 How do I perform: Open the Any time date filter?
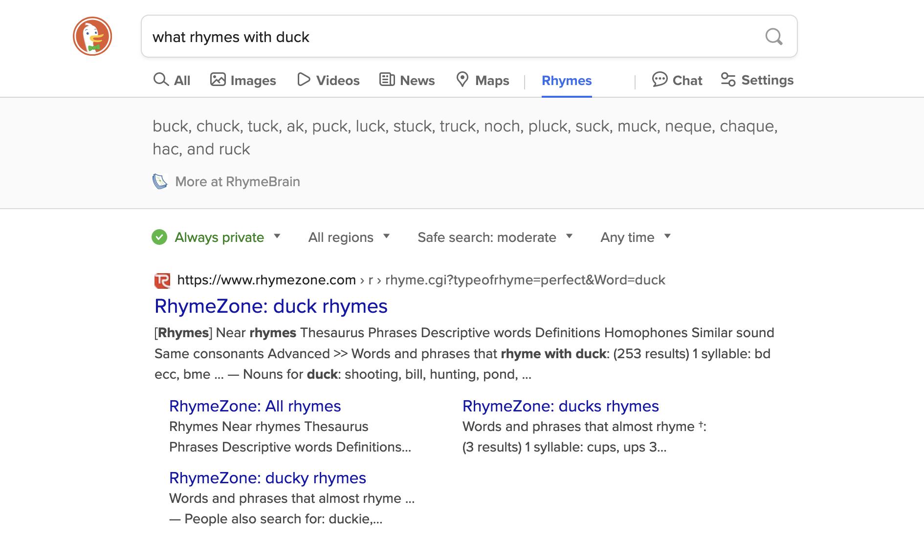(x=635, y=237)
